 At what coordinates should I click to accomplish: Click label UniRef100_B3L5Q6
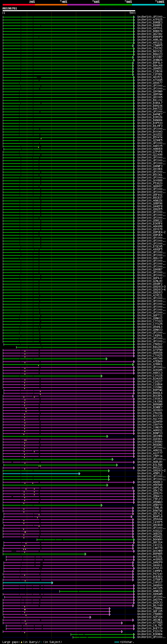click(150, 465)
